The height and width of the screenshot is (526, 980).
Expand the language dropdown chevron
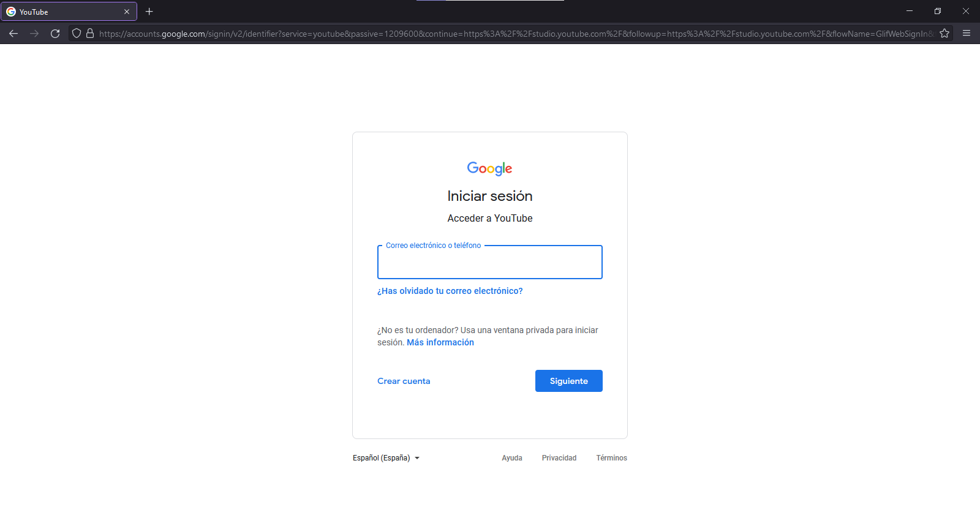point(418,458)
